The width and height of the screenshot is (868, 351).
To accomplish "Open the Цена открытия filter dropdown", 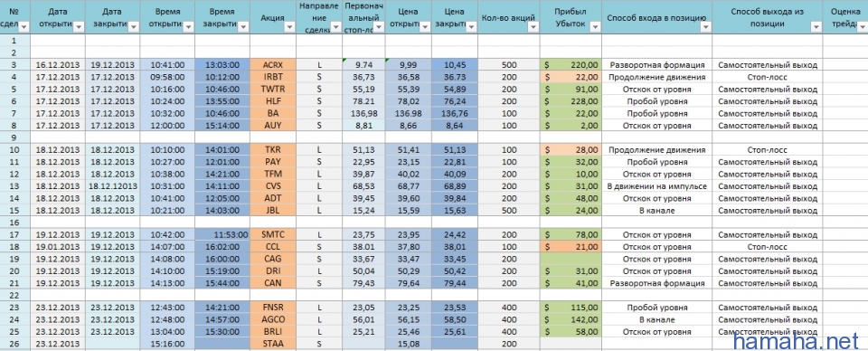I will pos(425,26).
